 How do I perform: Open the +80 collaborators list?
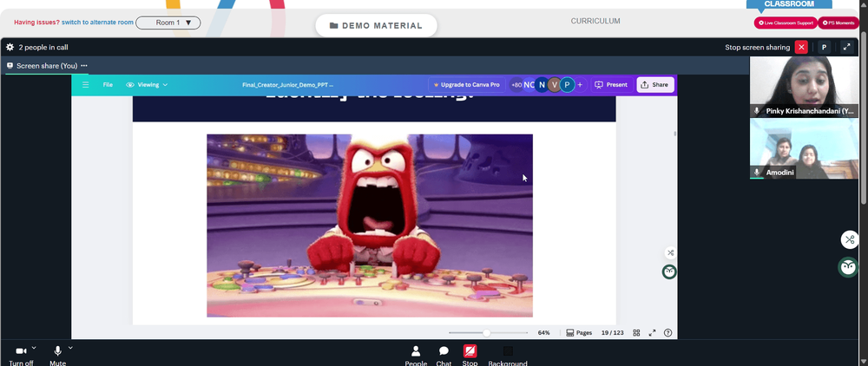pos(516,85)
